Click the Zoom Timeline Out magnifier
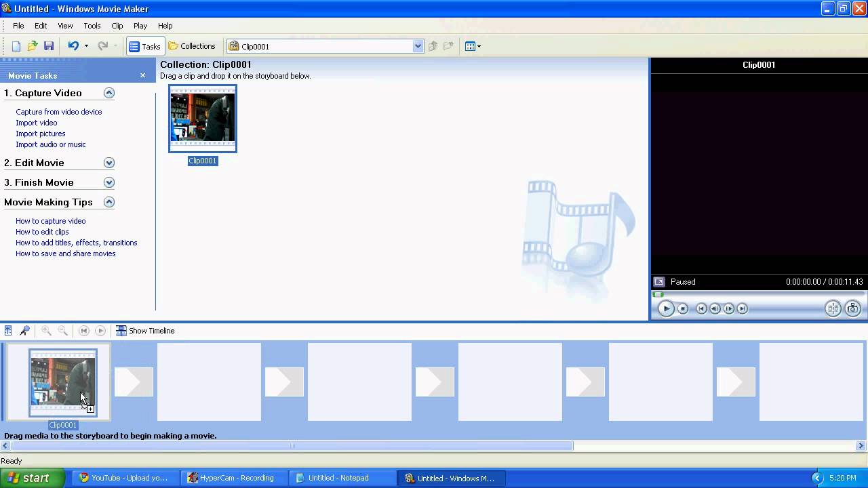 click(x=62, y=331)
